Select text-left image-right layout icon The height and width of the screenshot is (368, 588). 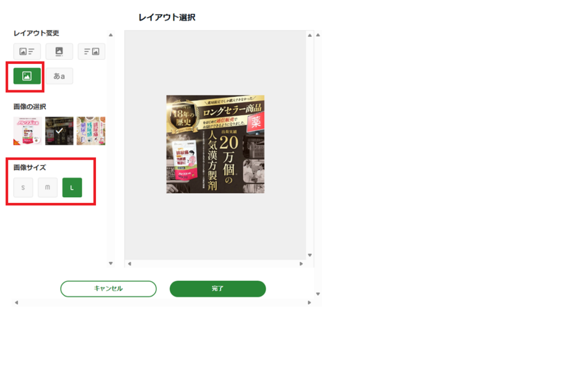click(91, 51)
